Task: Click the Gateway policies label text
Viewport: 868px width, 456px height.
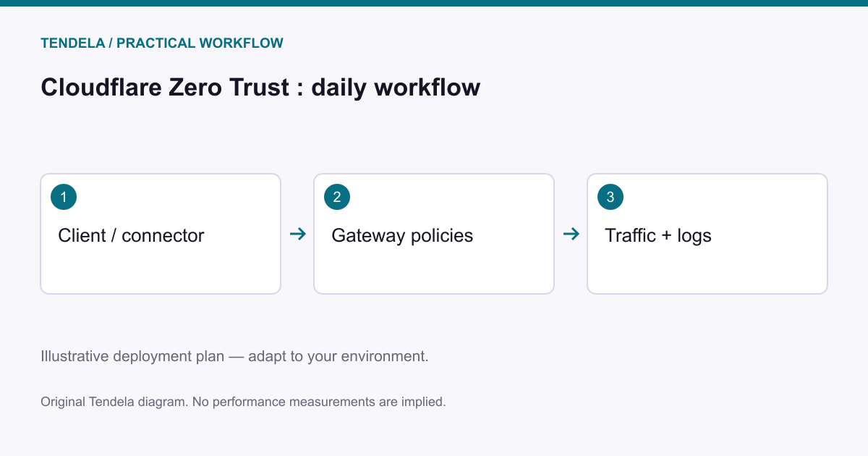Action: coord(402,235)
